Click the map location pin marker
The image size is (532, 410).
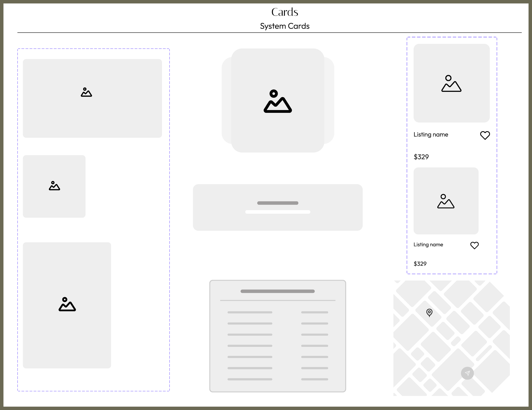click(429, 312)
